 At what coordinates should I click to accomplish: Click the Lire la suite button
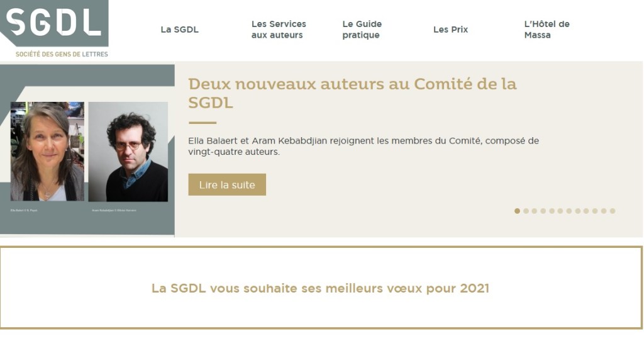[227, 185]
